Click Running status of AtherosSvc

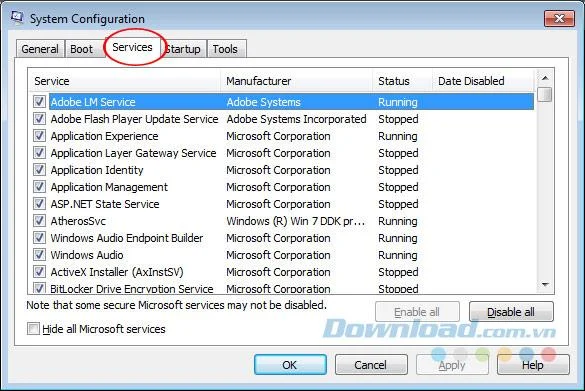398,221
